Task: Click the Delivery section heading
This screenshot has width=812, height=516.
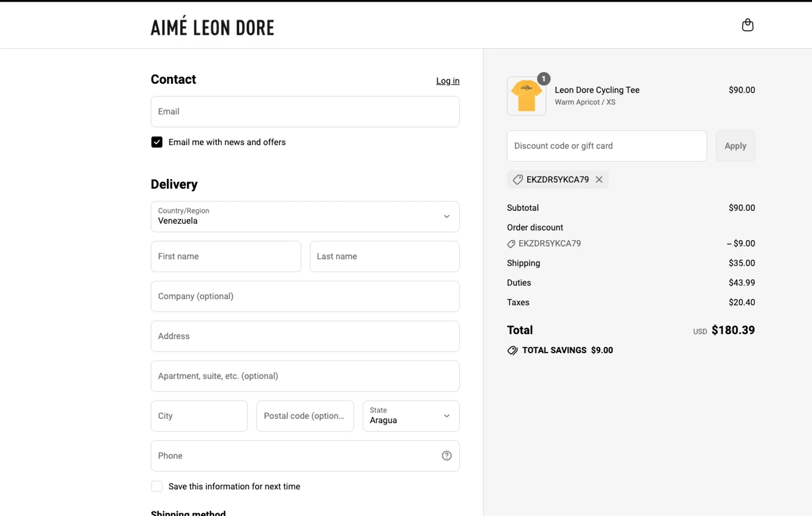Action: click(x=174, y=184)
